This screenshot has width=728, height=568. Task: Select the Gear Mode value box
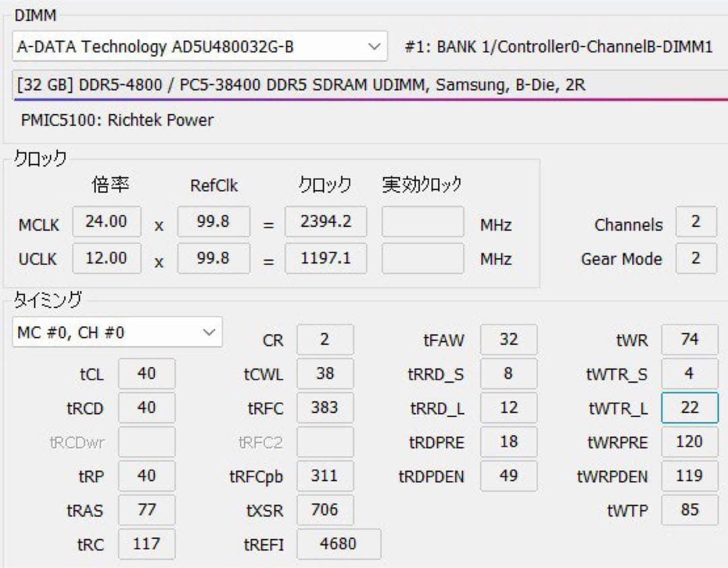tap(696, 259)
